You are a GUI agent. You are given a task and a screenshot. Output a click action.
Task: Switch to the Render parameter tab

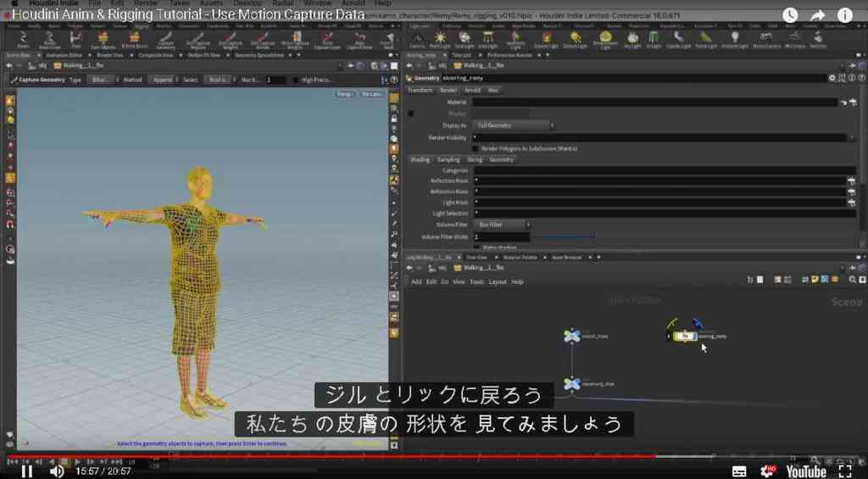[448, 90]
